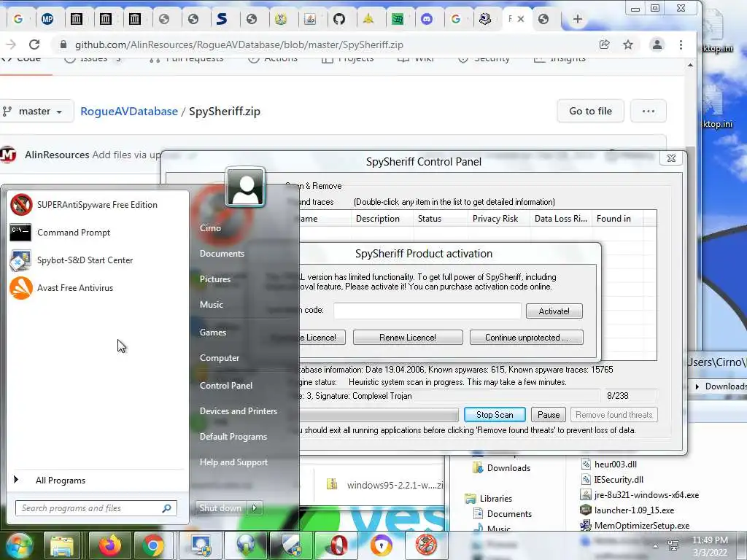The height and width of the screenshot is (560, 747).
Task: Expand All Programs list
Action: [61, 481]
